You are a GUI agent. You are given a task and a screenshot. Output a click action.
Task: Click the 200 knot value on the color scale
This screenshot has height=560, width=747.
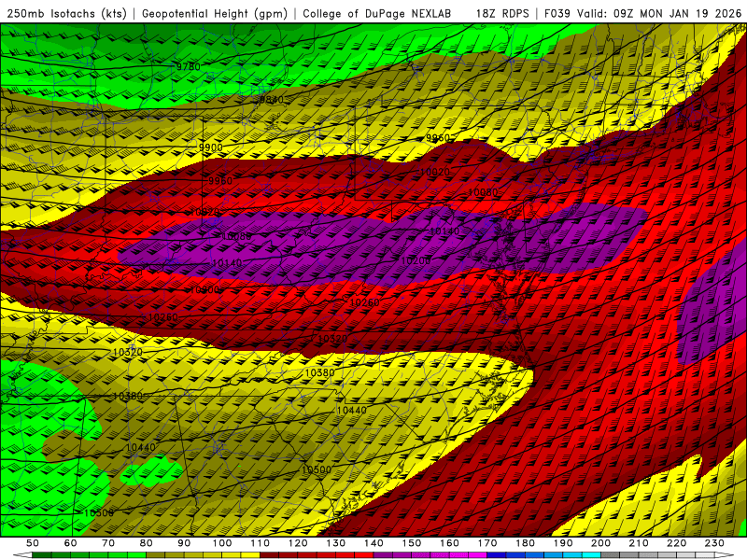(600, 543)
